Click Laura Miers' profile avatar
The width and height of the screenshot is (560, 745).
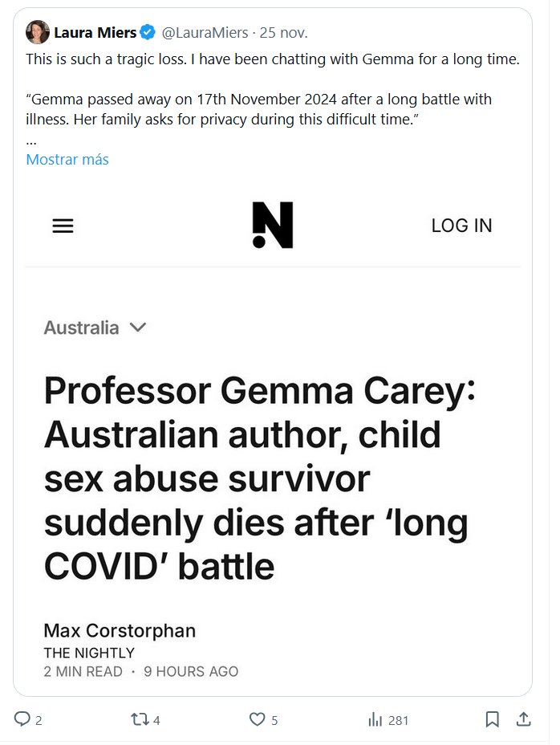pyautogui.click(x=38, y=33)
